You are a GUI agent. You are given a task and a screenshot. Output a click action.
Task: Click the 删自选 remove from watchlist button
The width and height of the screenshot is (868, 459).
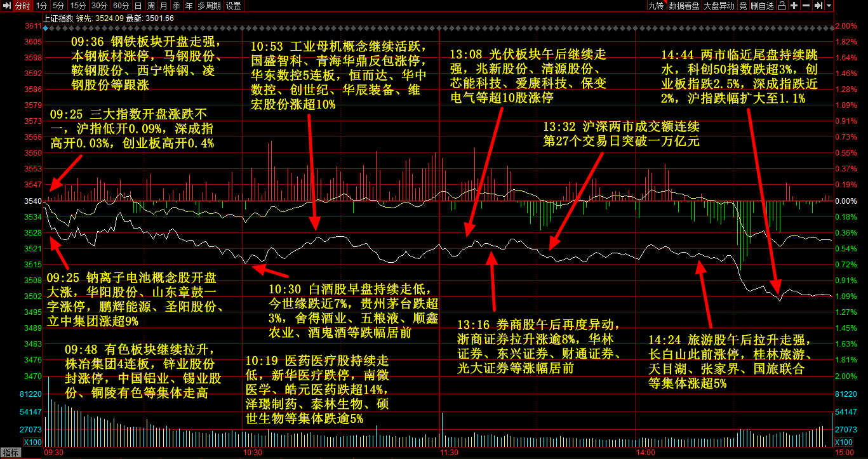tap(762, 6)
